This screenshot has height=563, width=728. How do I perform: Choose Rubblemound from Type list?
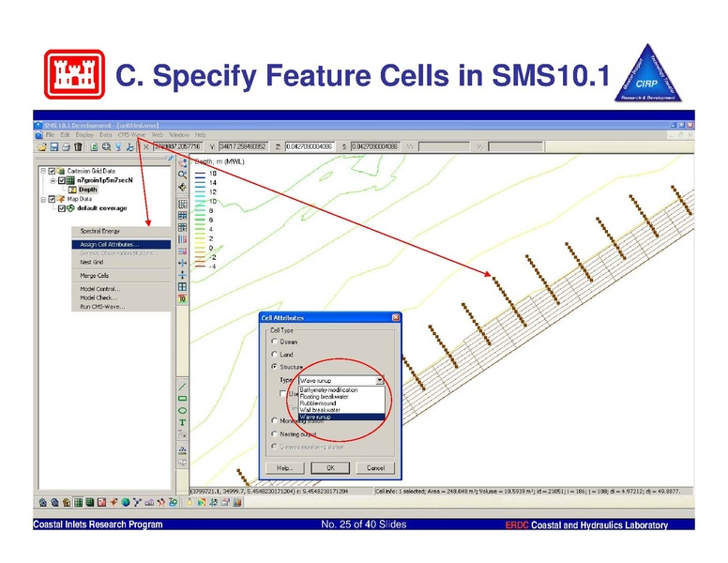click(x=341, y=403)
